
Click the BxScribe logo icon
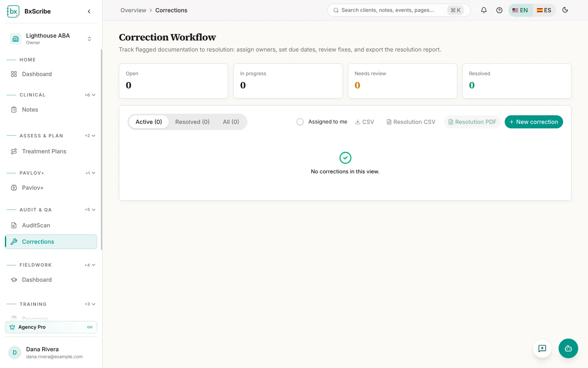tap(13, 11)
